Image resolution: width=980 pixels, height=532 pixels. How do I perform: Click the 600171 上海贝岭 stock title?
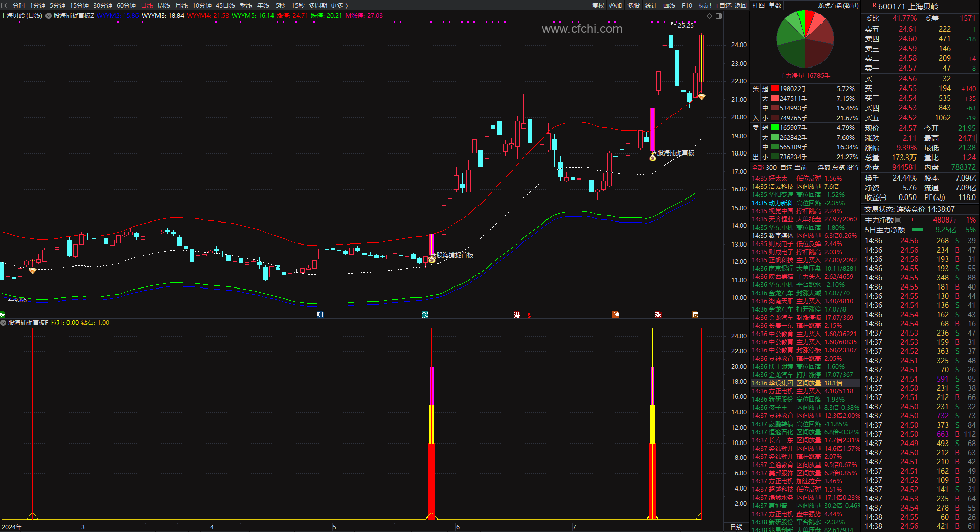908,6
